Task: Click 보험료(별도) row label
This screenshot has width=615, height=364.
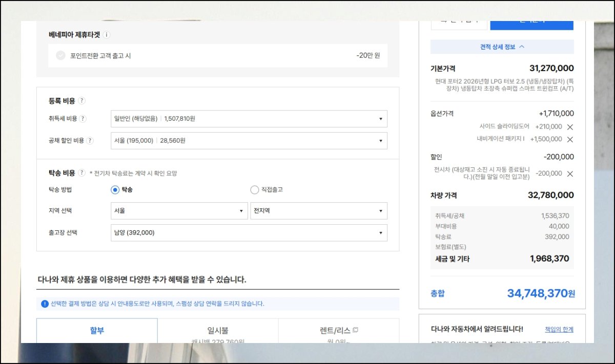Action: [451, 247]
